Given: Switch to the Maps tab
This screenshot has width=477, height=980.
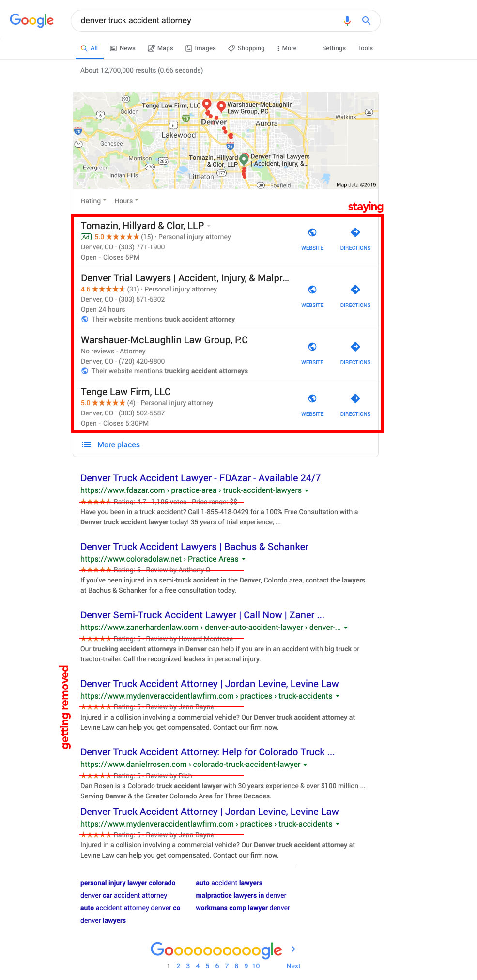Looking at the screenshot, I should pos(160,48).
